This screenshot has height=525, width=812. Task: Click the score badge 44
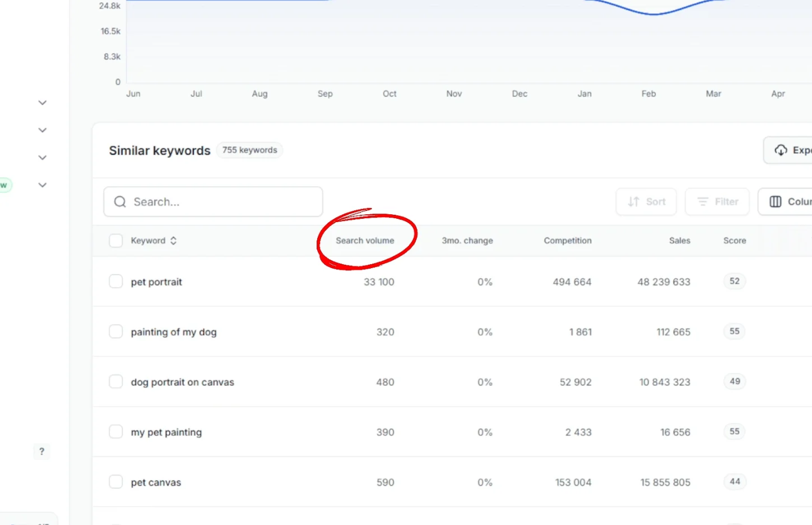coord(735,481)
